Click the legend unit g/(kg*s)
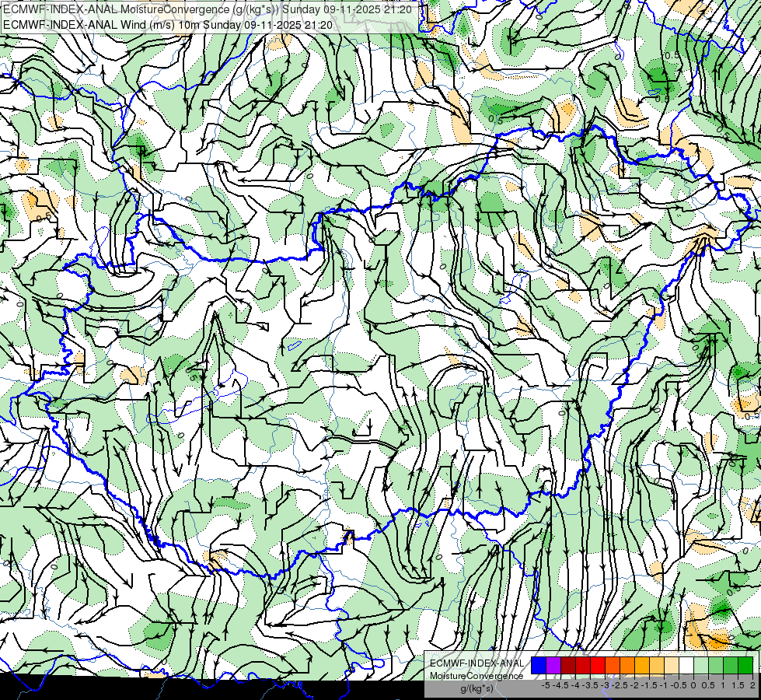 point(476,688)
